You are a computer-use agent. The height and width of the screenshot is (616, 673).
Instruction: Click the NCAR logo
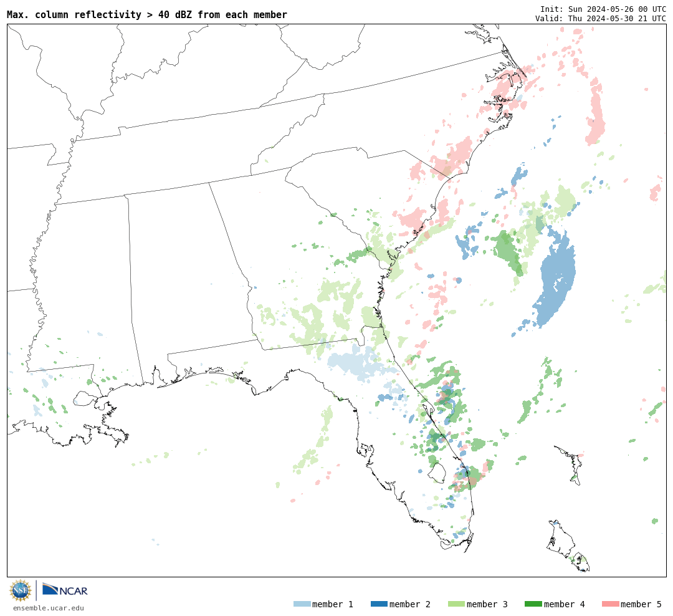65,590
